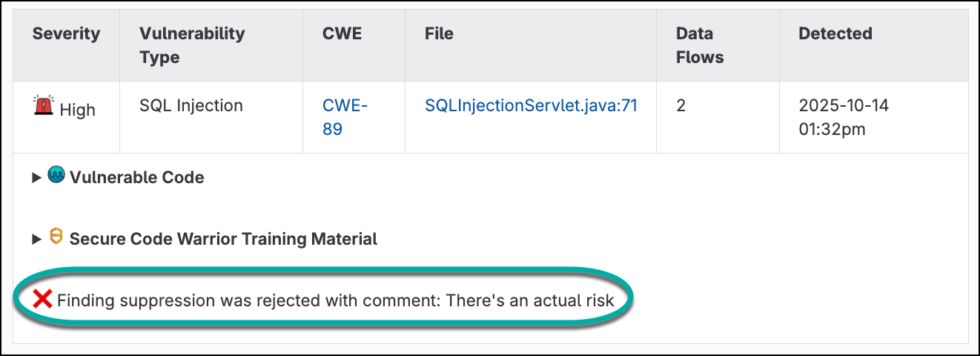The image size is (980, 356).
Task: Click the CWE column header
Action: [342, 34]
